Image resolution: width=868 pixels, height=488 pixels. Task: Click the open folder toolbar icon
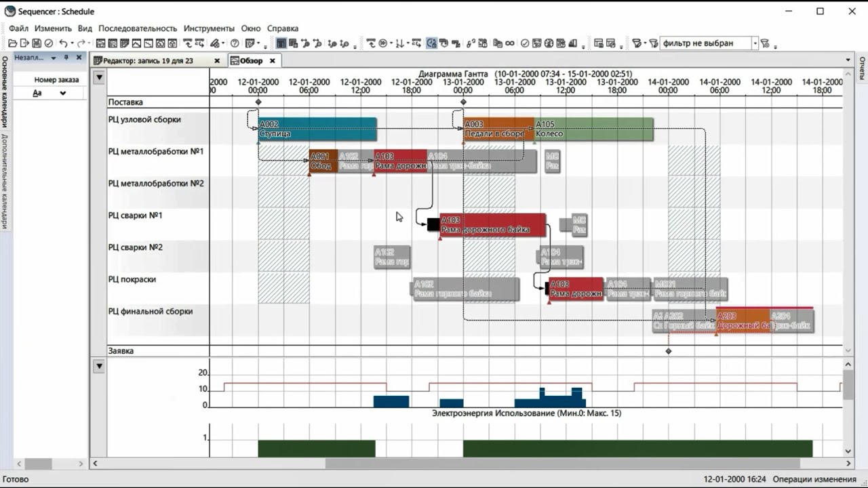(x=12, y=43)
